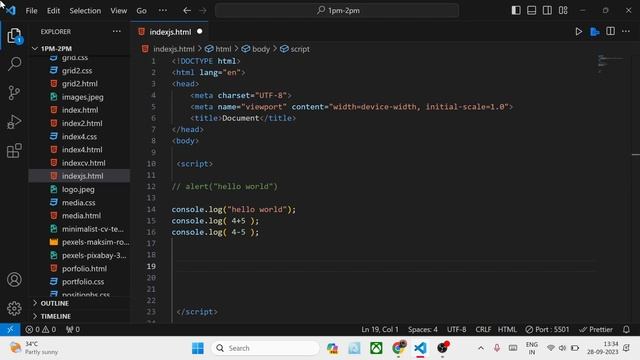Open the Extensions view
Screen dimensions: 640x360
pos(14,150)
